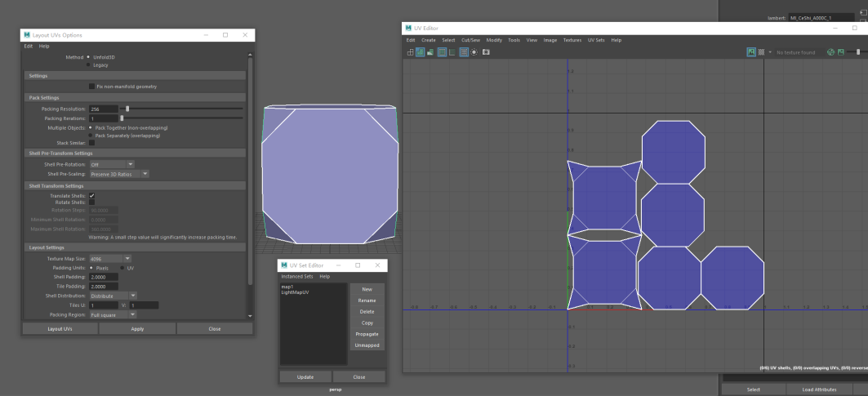Open the UV Sets menu

click(596, 40)
